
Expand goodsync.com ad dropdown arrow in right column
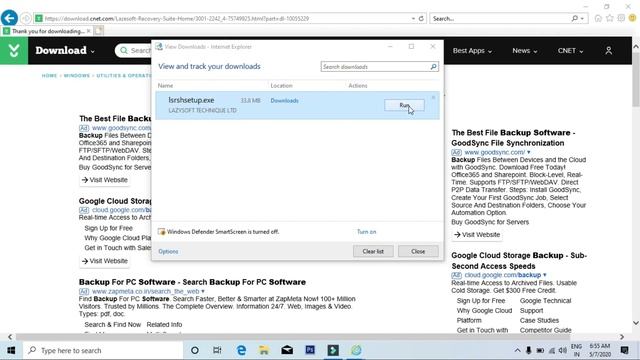point(529,152)
